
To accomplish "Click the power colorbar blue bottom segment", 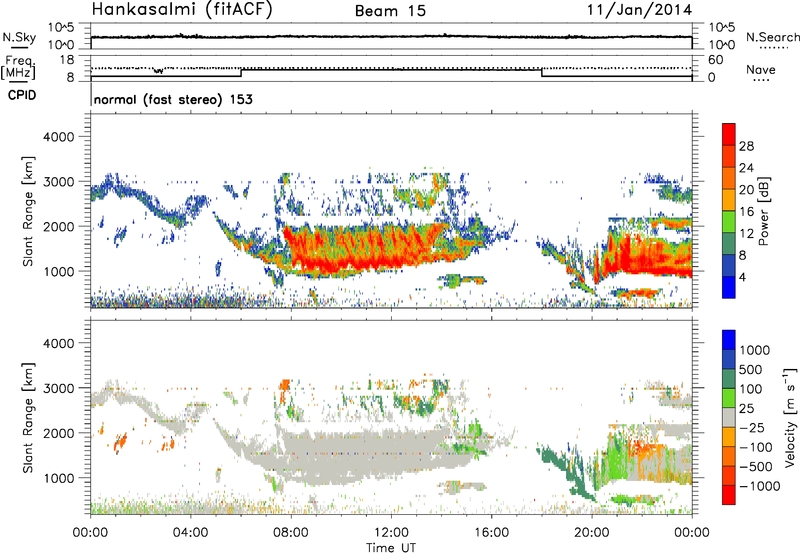I will click(729, 287).
